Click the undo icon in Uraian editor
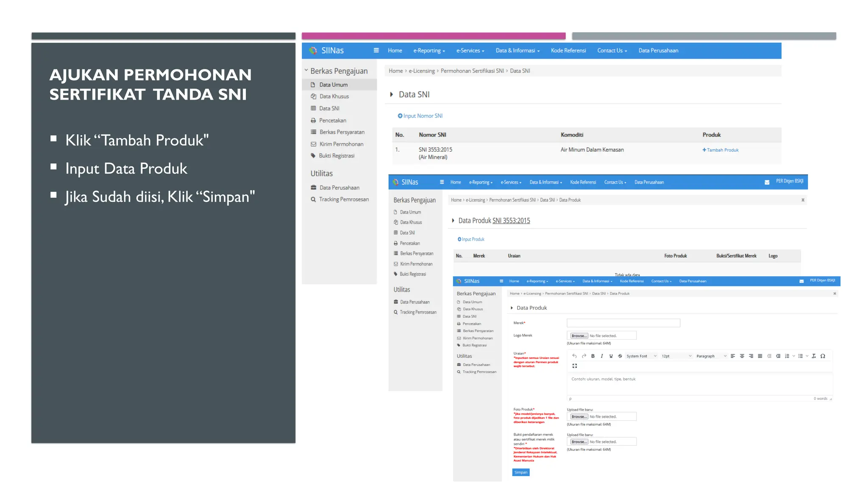This screenshot has height=488, width=868. pos(574,356)
